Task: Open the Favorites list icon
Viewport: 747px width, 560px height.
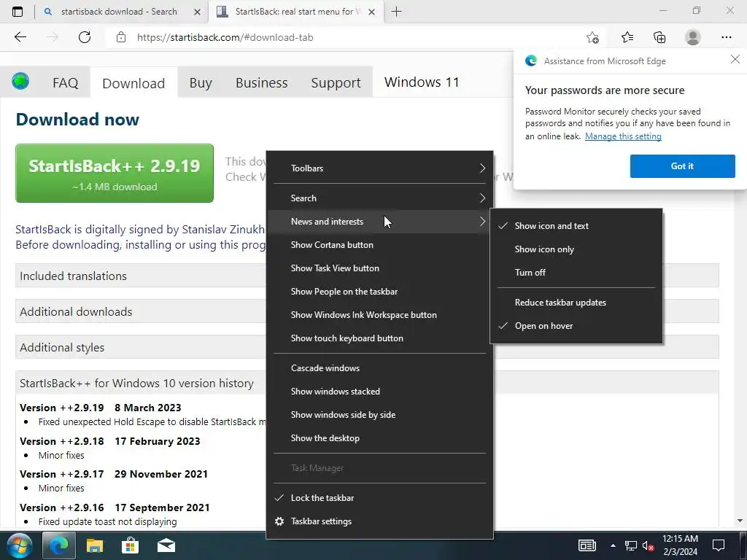Action: tap(627, 37)
